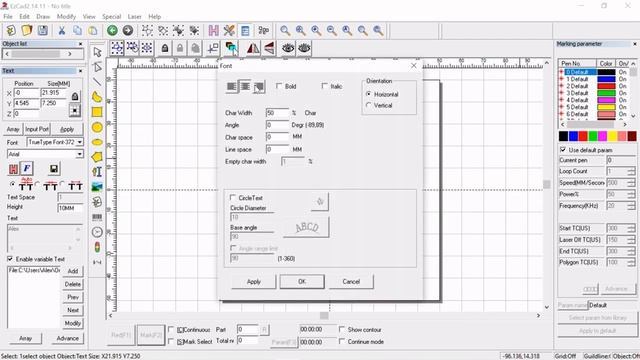This screenshot has width=640, height=360.
Task: Click the horizontal Mirror icon
Action: click(x=253, y=48)
